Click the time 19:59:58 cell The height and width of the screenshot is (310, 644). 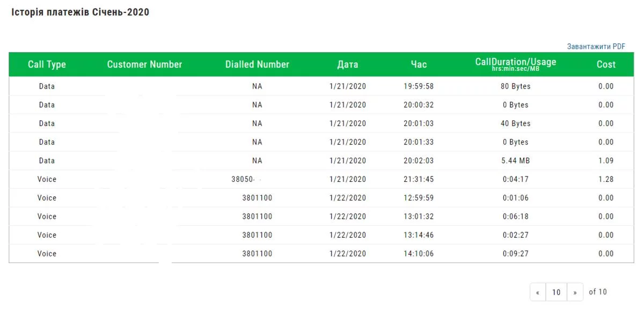(419, 86)
